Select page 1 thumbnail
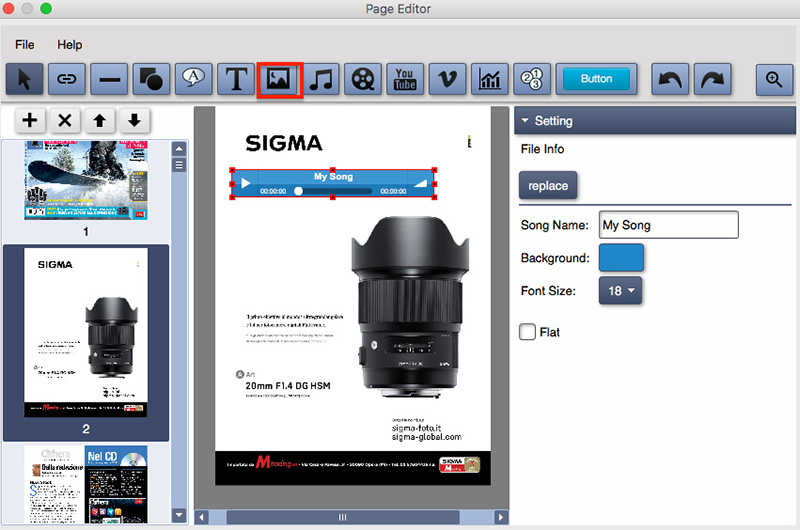 [86, 181]
